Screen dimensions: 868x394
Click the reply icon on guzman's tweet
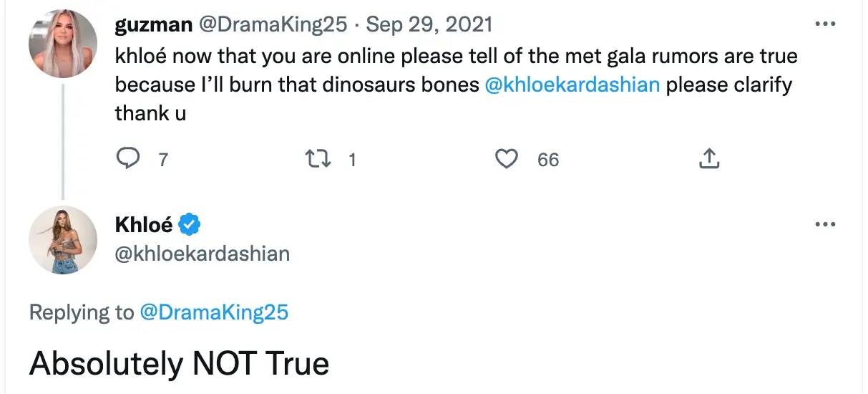127,158
